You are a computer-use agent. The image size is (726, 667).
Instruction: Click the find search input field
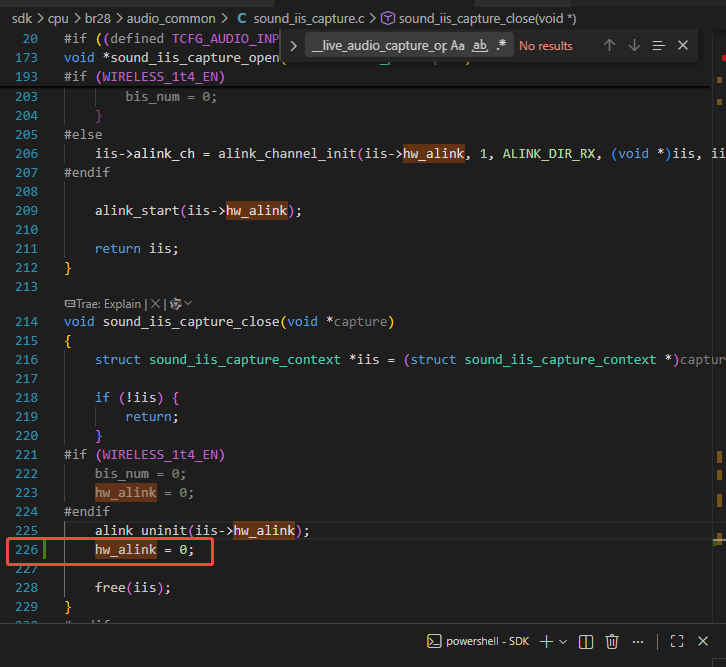[x=379, y=45]
